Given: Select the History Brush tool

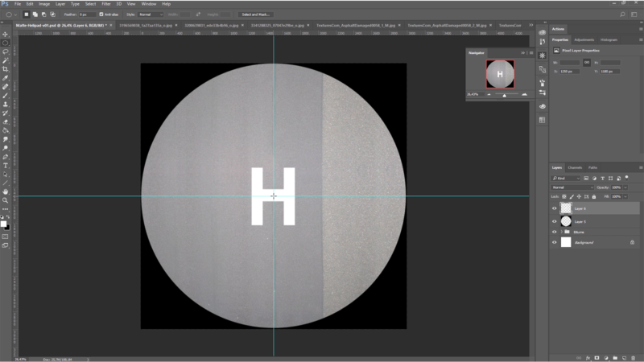Looking at the screenshot, I should click(x=6, y=113).
